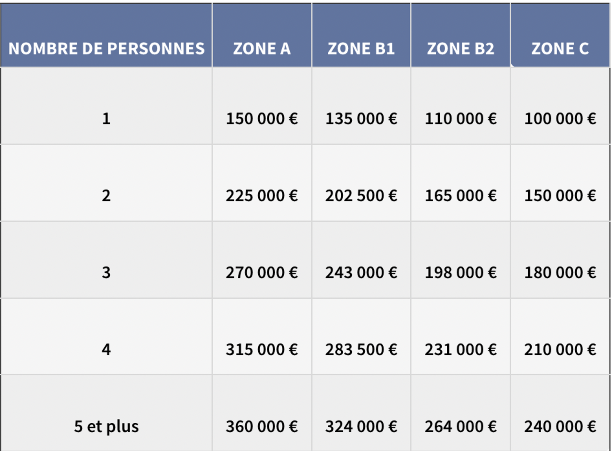Screen dimensions: 615x454
Task: Click the ZONE B2 column header
Action: pyautogui.click(x=460, y=48)
